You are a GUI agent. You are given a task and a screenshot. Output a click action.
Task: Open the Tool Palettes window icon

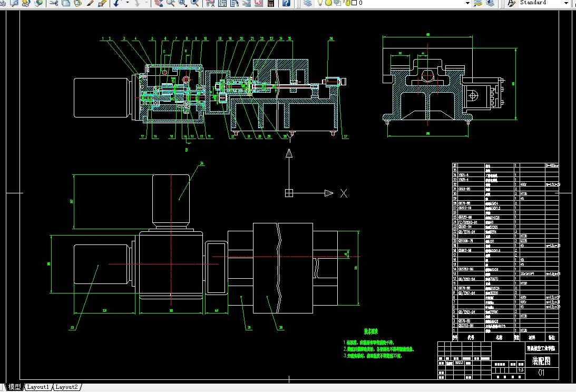click(x=235, y=3)
